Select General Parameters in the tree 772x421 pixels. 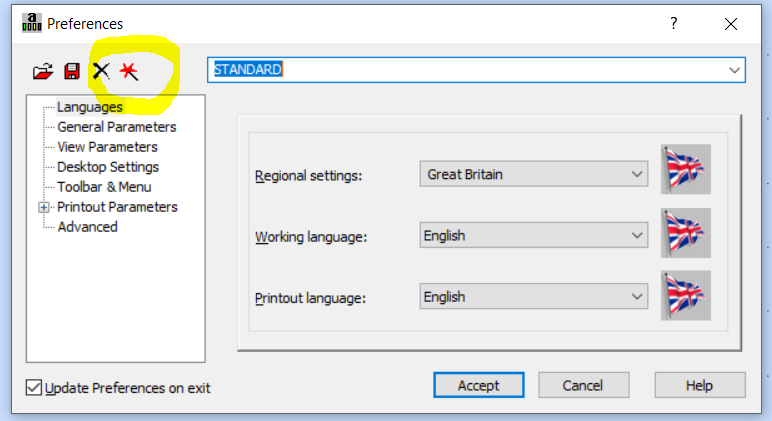pyautogui.click(x=117, y=127)
